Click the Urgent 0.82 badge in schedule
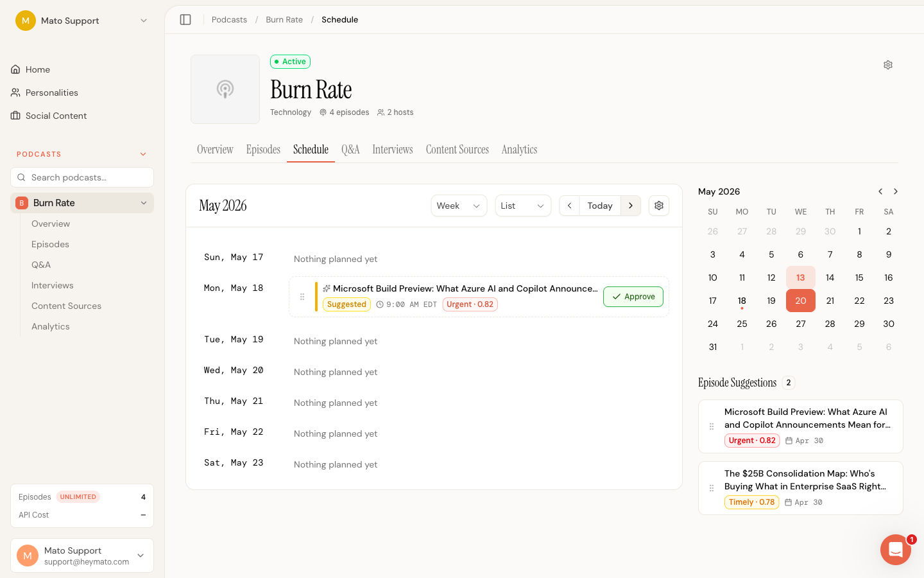This screenshot has height=578, width=924. 470,304
